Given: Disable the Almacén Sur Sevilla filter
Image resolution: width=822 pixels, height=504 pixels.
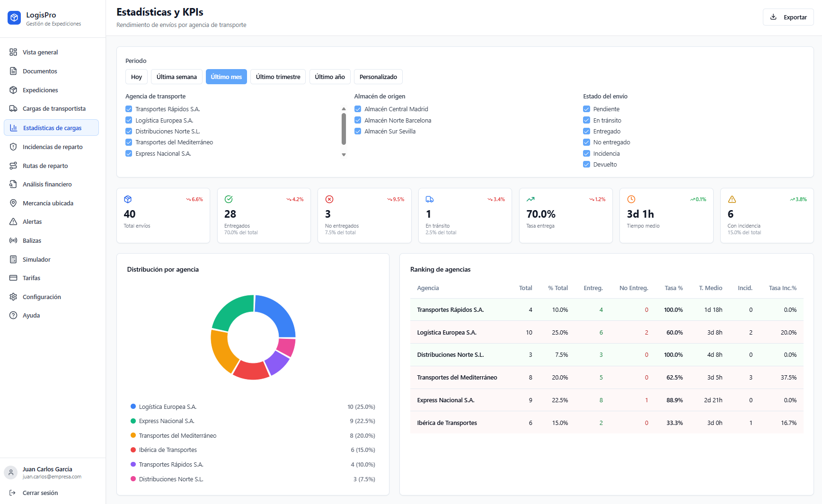Looking at the screenshot, I should pyautogui.click(x=358, y=131).
